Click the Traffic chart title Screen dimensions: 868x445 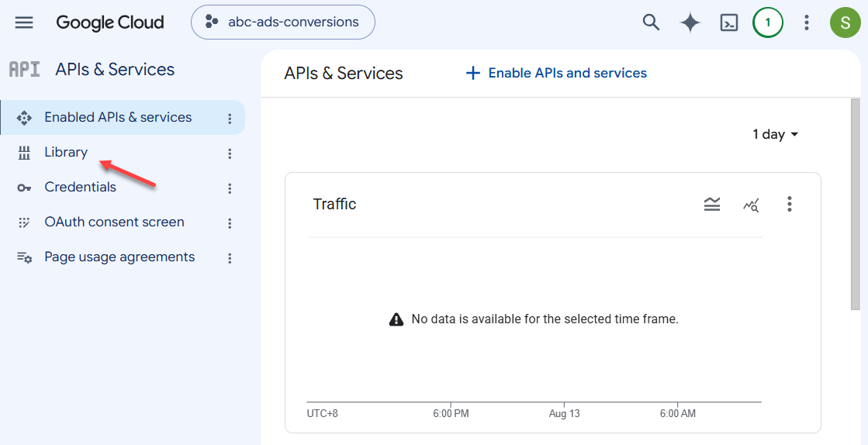[334, 204]
